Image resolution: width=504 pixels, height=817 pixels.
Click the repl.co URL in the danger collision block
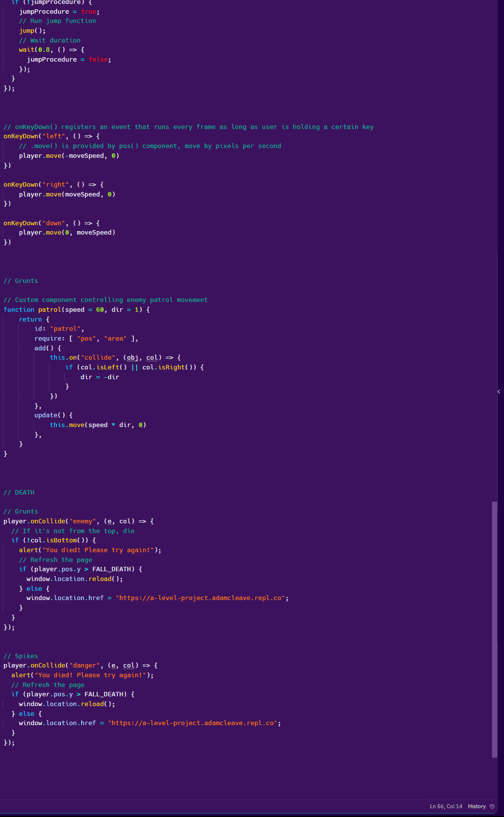[194, 723]
